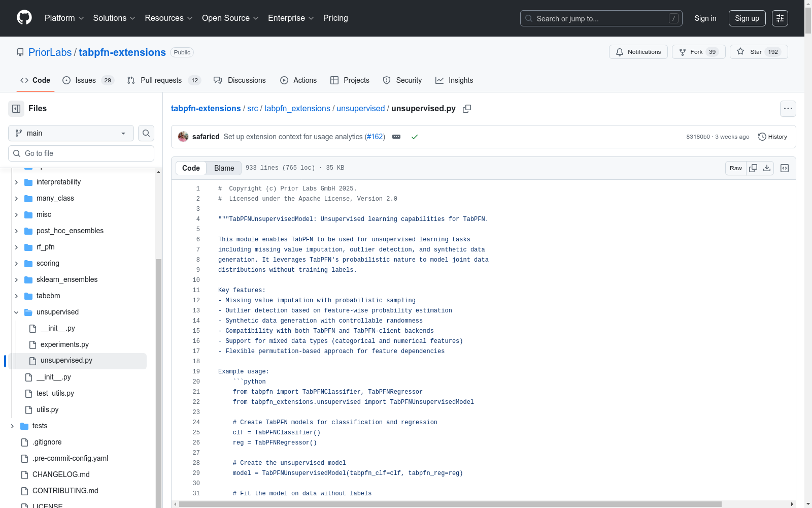Screen dimensions: 812x508
Task: Open the Pull requests tab
Action: pyautogui.click(x=163, y=80)
